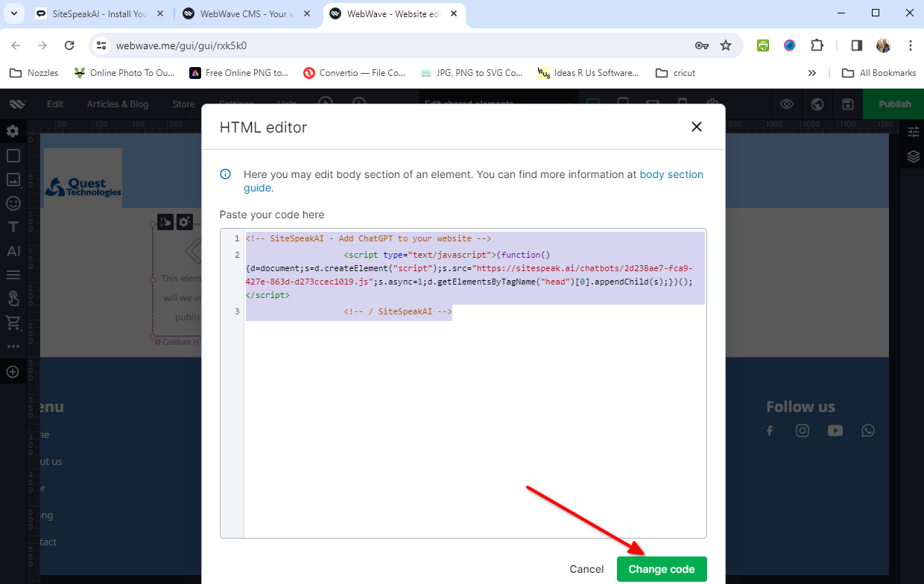Toggle the Chrome side panel
Image resolution: width=924 pixels, height=584 pixels.
tap(856, 45)
